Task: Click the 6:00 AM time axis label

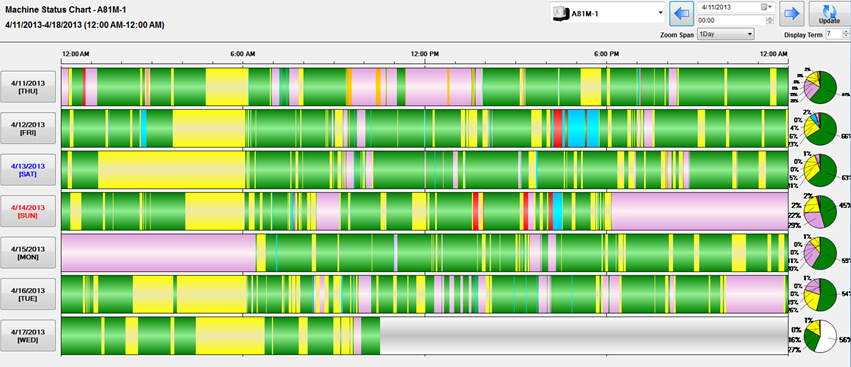Action: pos(243,54)
